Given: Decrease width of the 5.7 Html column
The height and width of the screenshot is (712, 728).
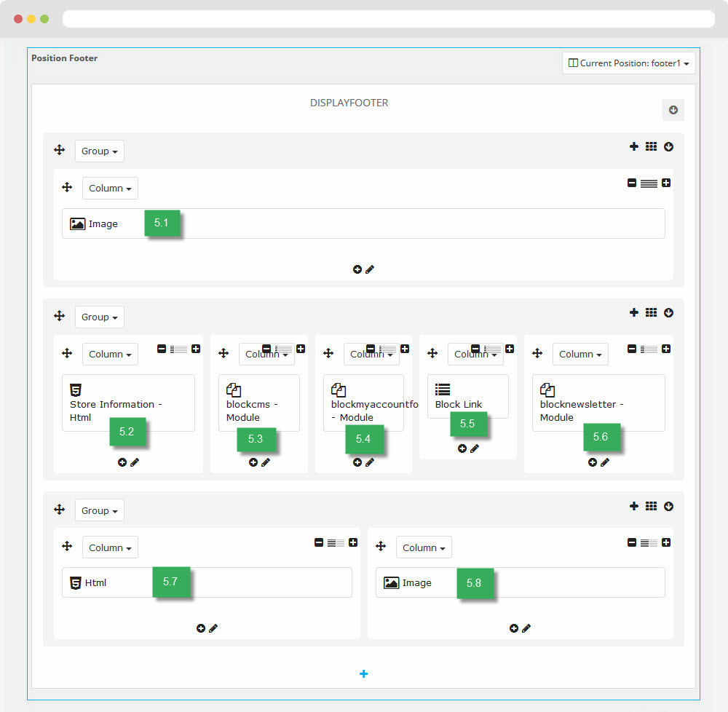Looking at the screenshot, I should (x=319, y=542).
